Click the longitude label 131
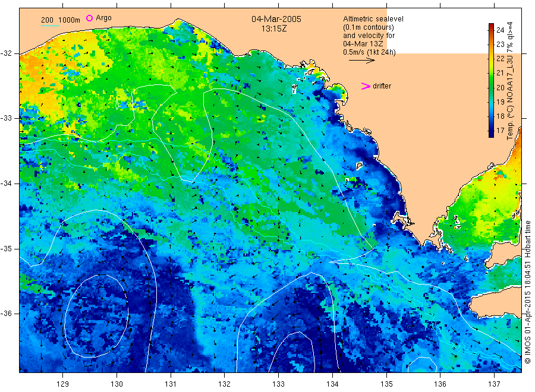This screenshot has width=535, height=392. 171,384
